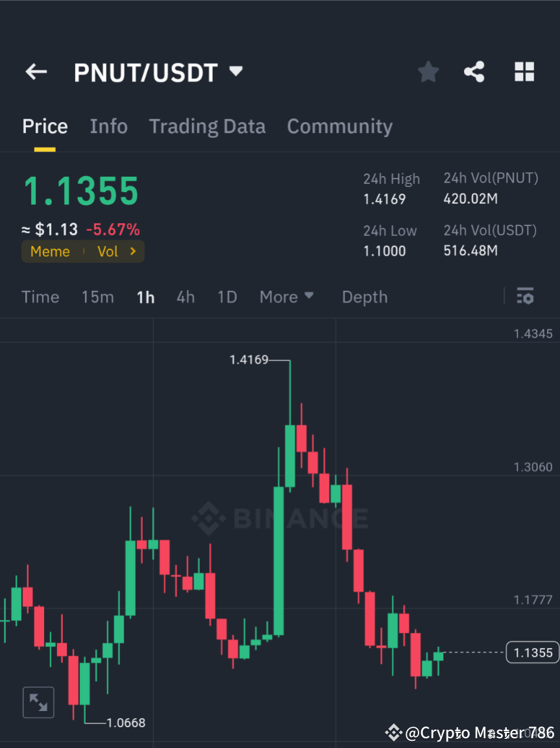Open chart indicator settings icon
The height and width of the screenshot is (748, 560).
526,297
